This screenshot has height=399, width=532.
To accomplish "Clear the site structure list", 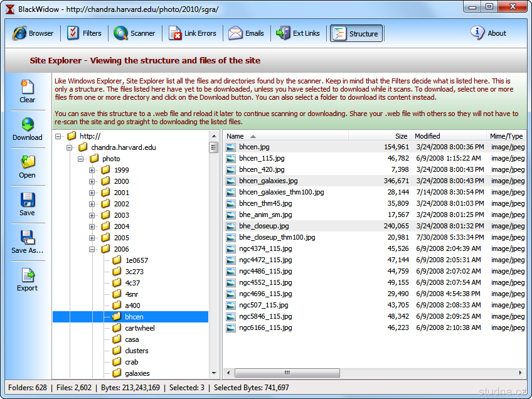I will pos(28,92).
